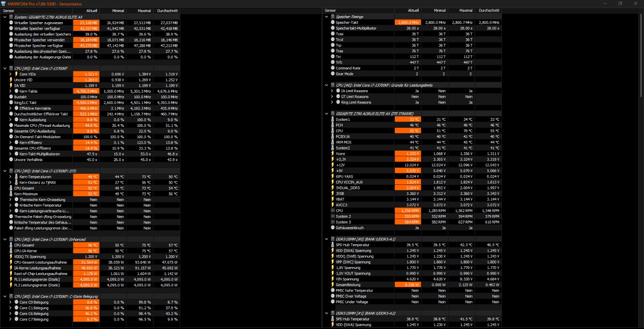Click the lightning icon beside Core VIDs
The width and height of the screenshot is (644, 329).
click(x=16, y=74)
